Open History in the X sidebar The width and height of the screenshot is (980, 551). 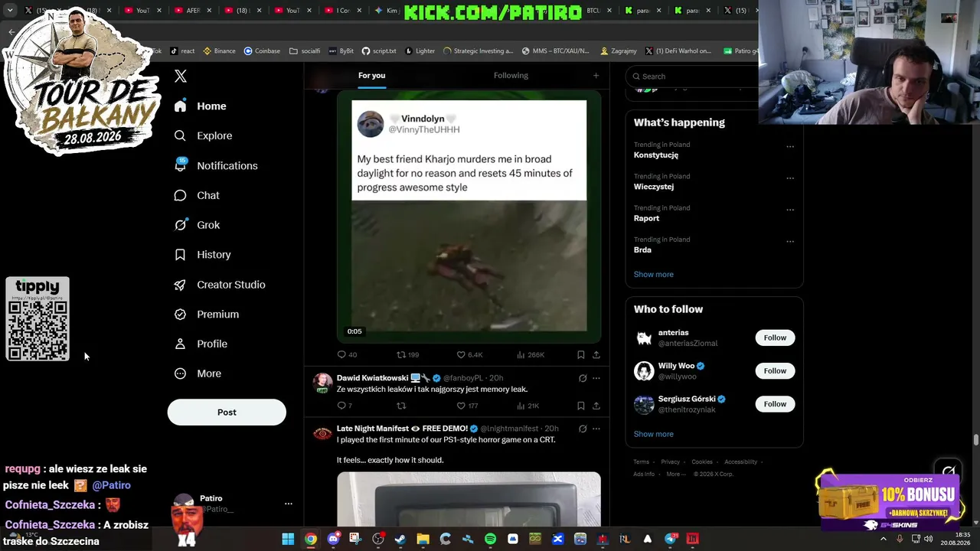[x=202, y=255]
